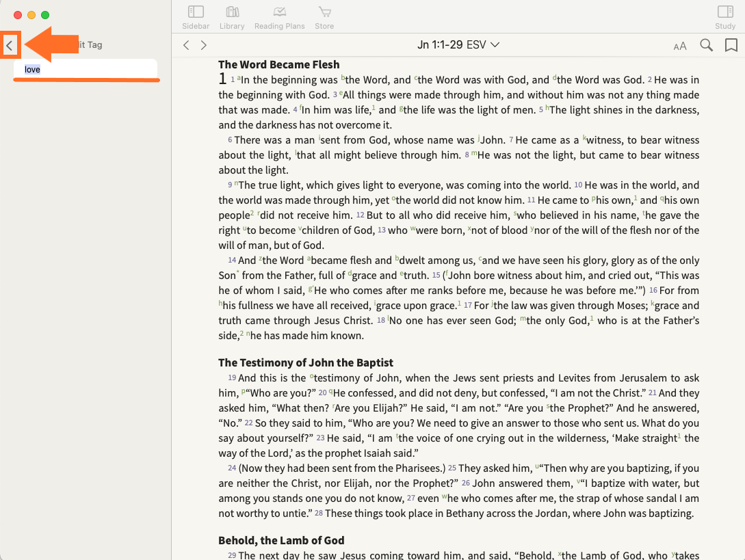Click the large chapter number 1
The height and width of the screenshot is (560, 745).
pyautogui.click(x=222, y=79)
